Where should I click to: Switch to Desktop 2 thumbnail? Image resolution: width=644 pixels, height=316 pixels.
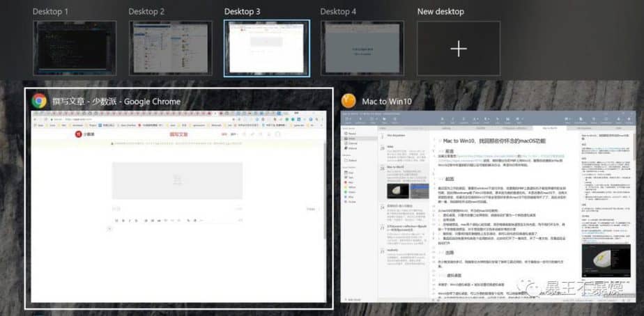point(170,48)
